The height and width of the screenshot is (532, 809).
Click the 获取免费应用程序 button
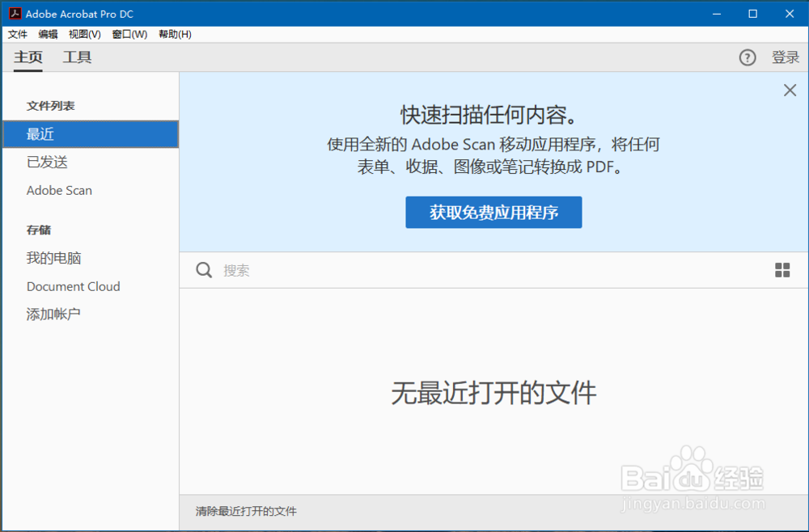(493, 212)
